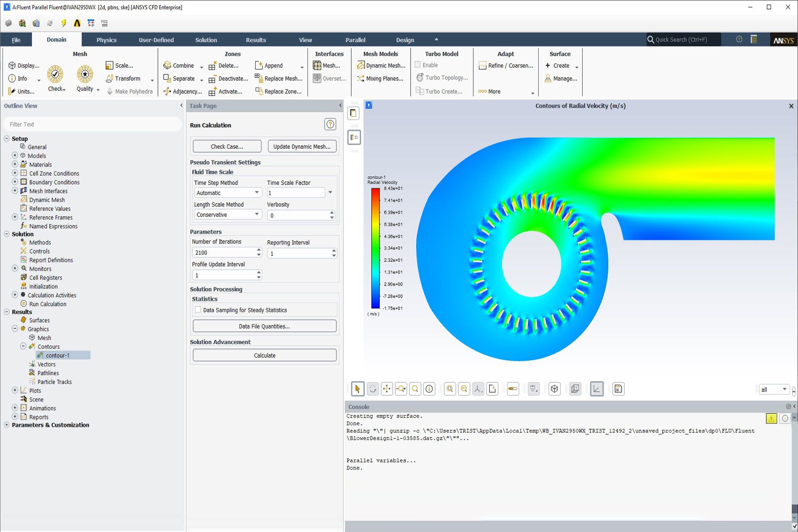Open the Design ribbon tab

pyautogui.click(x=405, y=40)
